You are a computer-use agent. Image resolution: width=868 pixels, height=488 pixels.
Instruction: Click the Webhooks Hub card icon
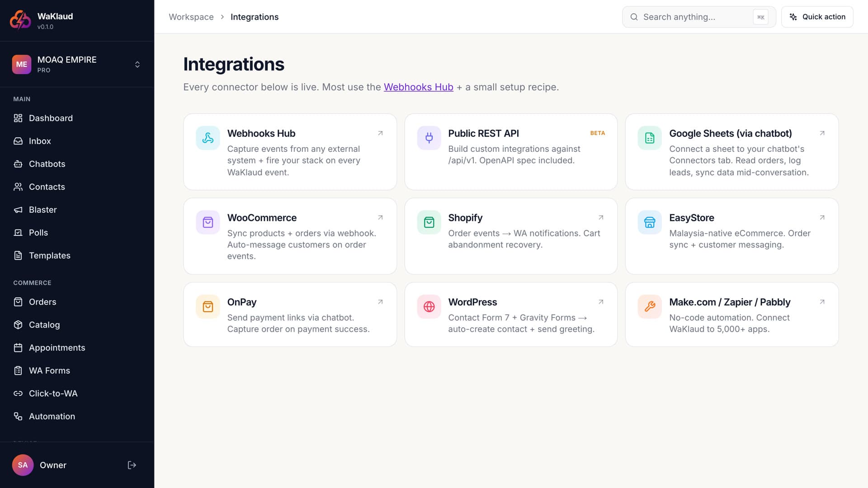pos(208,138)
